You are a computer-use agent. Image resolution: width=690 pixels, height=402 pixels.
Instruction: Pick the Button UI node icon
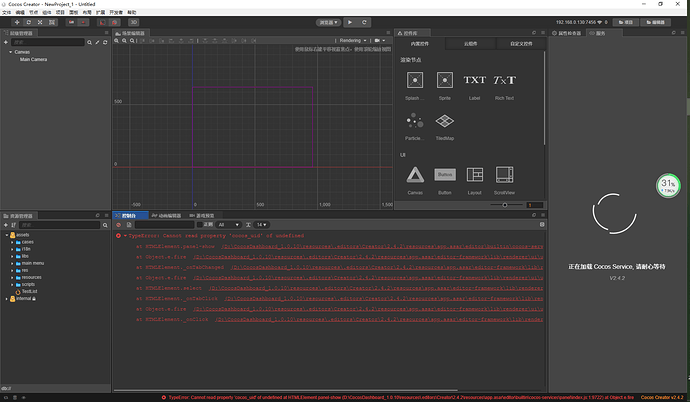[444, 175]
